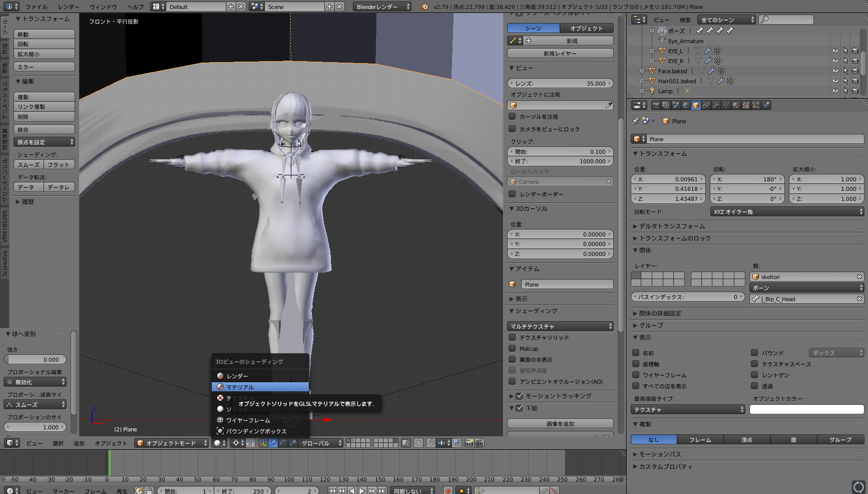The image size is (868, 494).
Task: Click the Render properties camera icon
Action: (x=656, y=105)
